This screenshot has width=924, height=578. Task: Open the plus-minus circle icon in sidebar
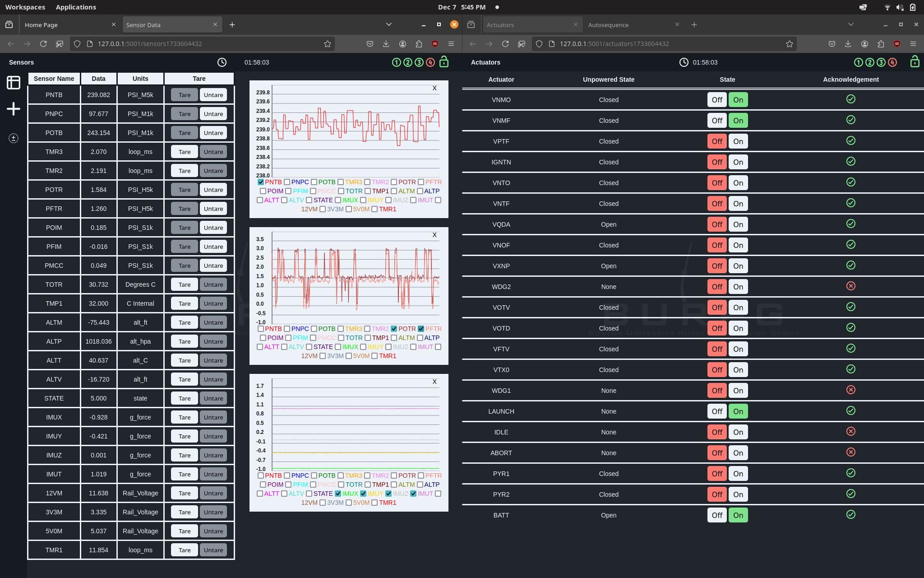pos(14,138)
